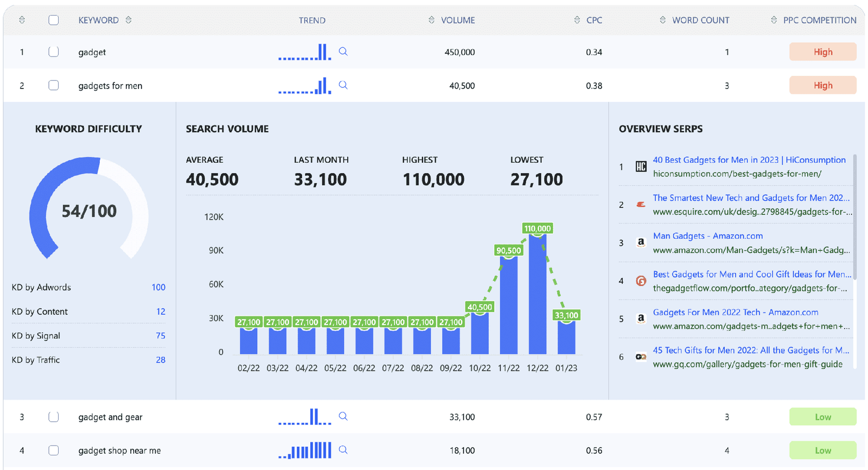
Task: Click the Esquire favicon in SERP results
Action: (x=641, y=205)
